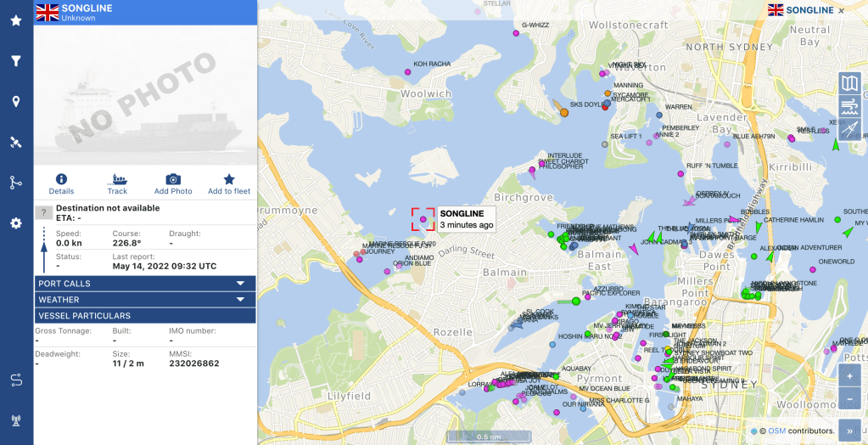The height and width of the screenshot is (445, 868).
Task: Open the vessel filter funnel
Action: coord(15,61)
